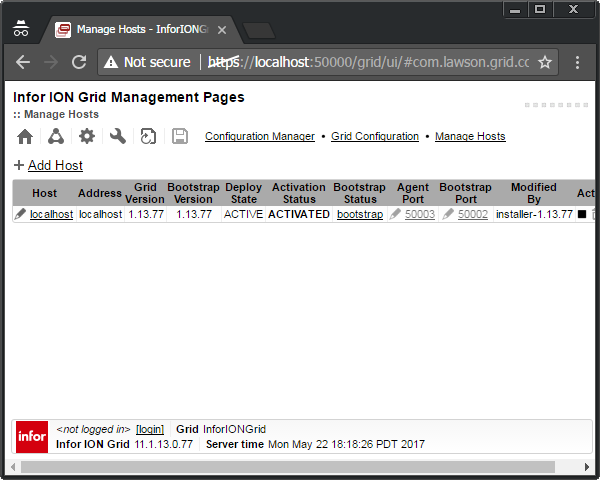Click the Manage Hosts breadcrumb link
Viewport: 600px width, 480px height.
470,137
